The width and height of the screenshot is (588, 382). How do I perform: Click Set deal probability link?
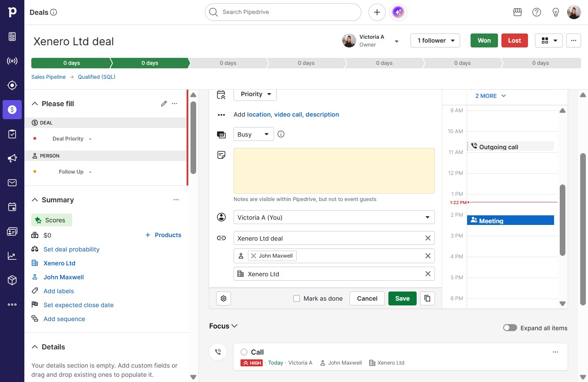[x=71, y=249]
